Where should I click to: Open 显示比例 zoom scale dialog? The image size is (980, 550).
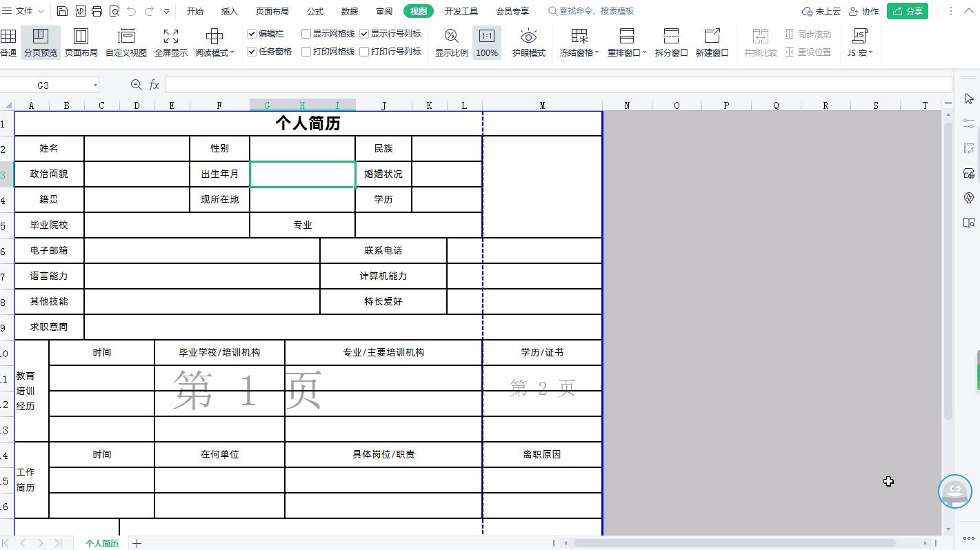tap(451, 41)
